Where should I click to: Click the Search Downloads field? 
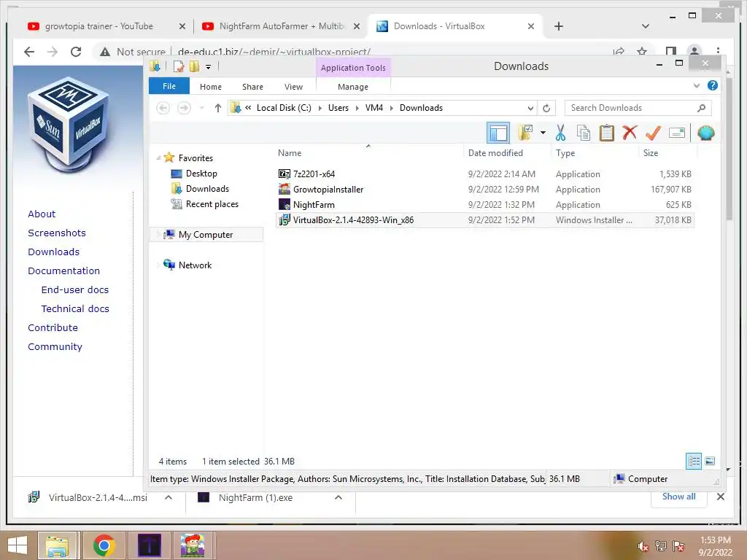point(638,108)
